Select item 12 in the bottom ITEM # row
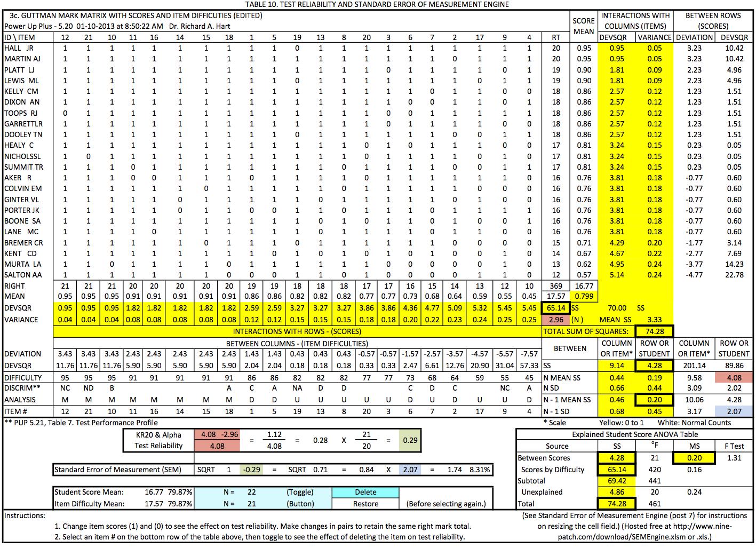Image resolution: width=756 pixels, height=548 pixels. pos(65,411)
